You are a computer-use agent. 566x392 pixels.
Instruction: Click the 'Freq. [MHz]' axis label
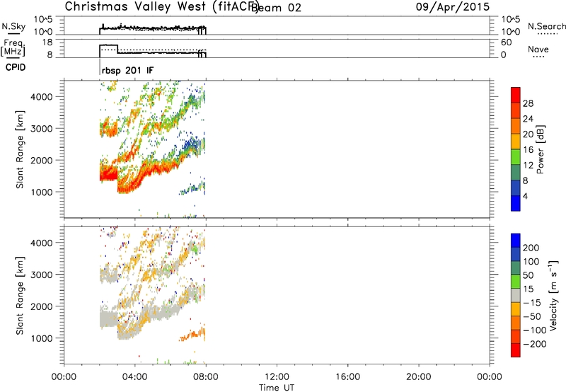[13, 47]
